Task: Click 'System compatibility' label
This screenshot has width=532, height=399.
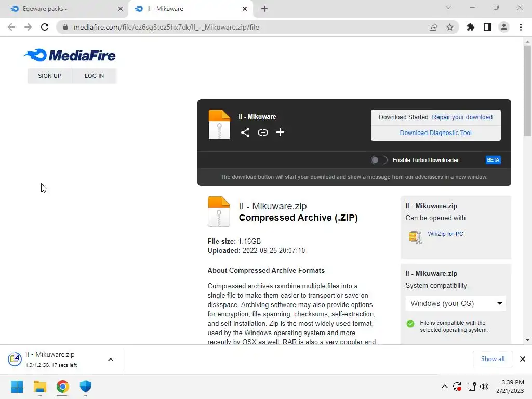Action: pyautogui.click(x=436, y=286)
